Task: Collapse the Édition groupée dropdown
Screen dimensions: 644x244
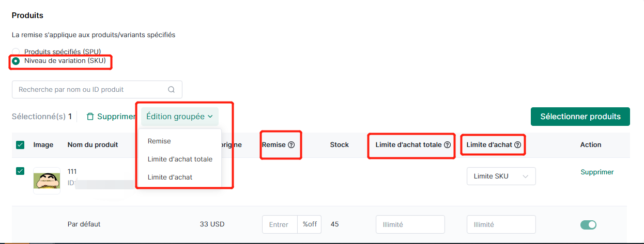Action: tap(180, 117)
